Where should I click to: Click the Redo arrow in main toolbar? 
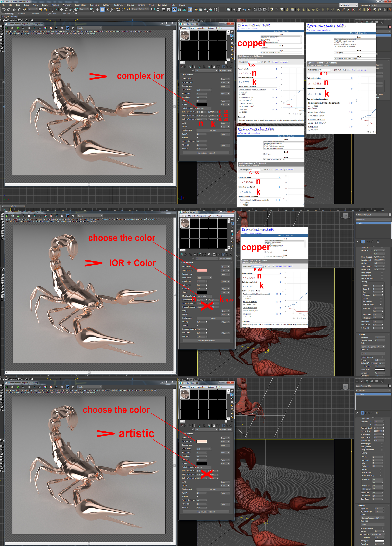[x=9, y=9]
